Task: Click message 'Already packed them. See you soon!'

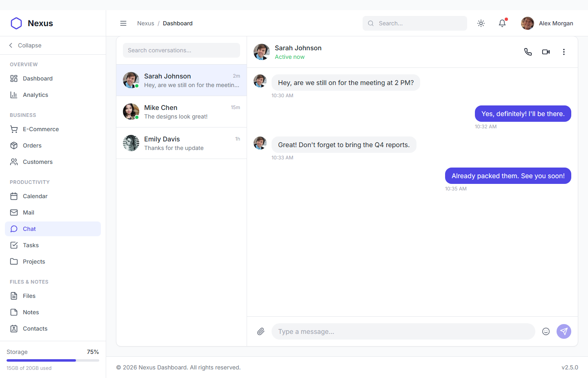Action: (508, 176)
